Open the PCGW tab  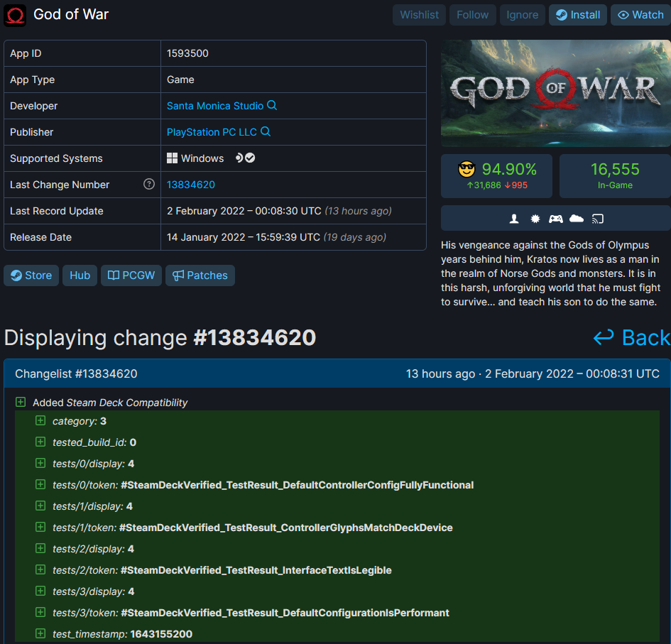(x=131, y=275)
